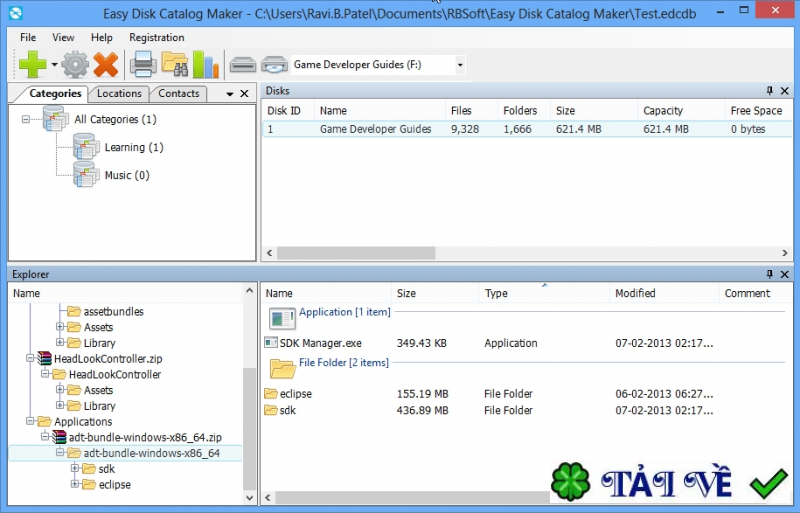
Task: Click the CD drive toolbar icon
Action: pos(274,65)
